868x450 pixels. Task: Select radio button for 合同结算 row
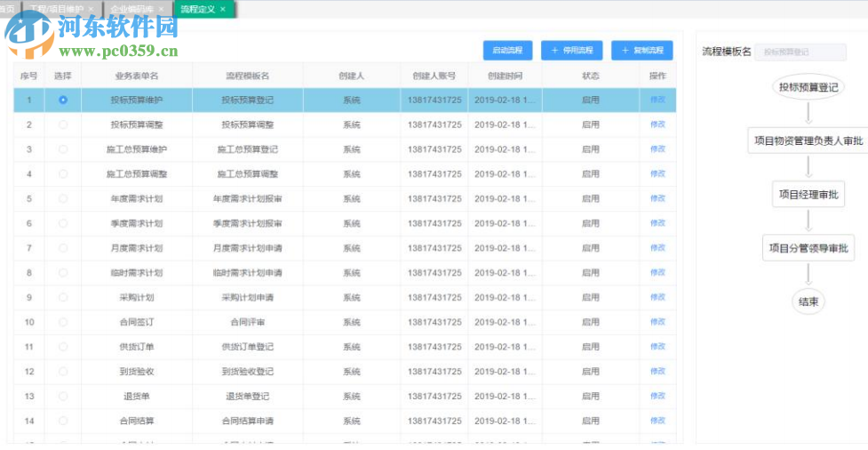(63, 421)
